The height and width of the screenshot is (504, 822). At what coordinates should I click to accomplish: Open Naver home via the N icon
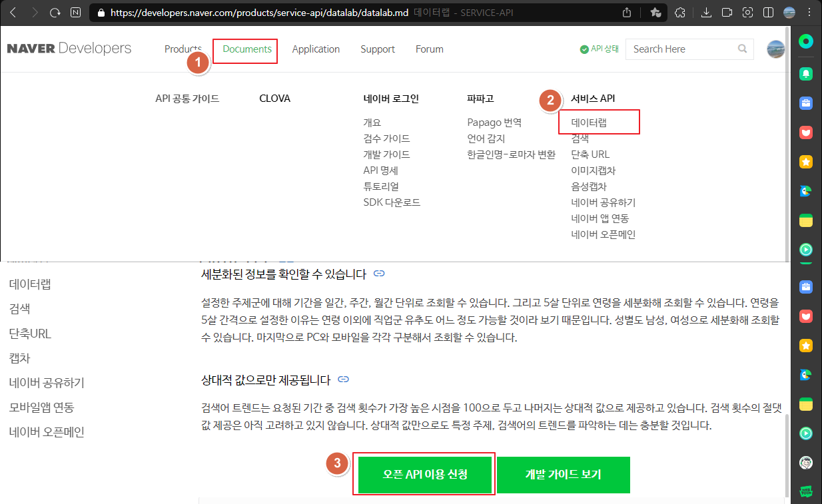point(75,13)
